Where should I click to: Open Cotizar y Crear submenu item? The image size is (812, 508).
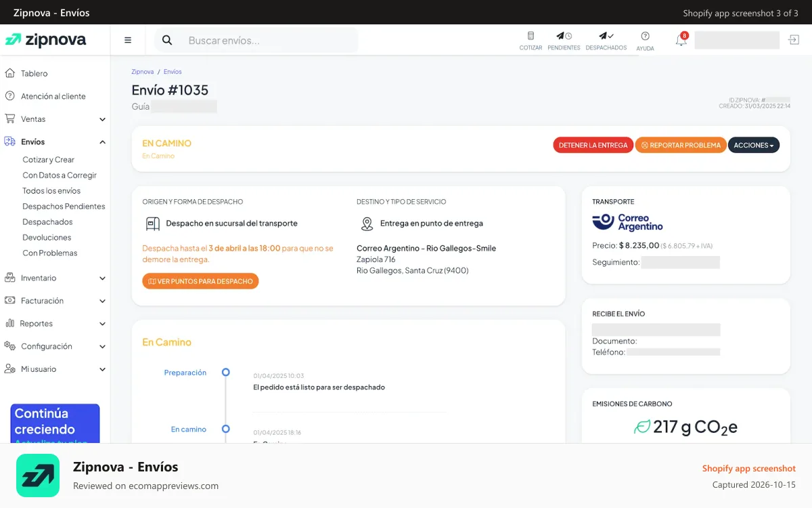[x=49, y=160]
